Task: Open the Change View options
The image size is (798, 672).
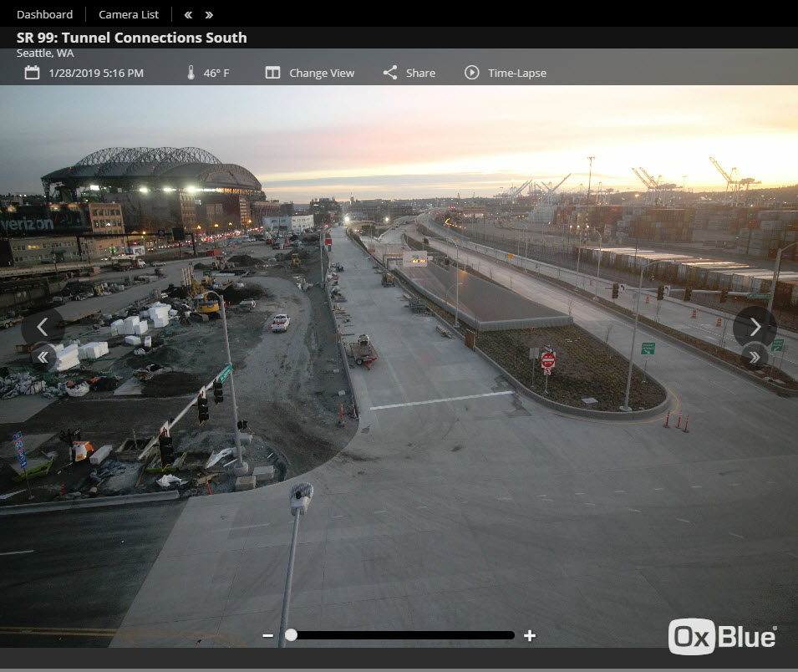Action: tap(310, 73)
